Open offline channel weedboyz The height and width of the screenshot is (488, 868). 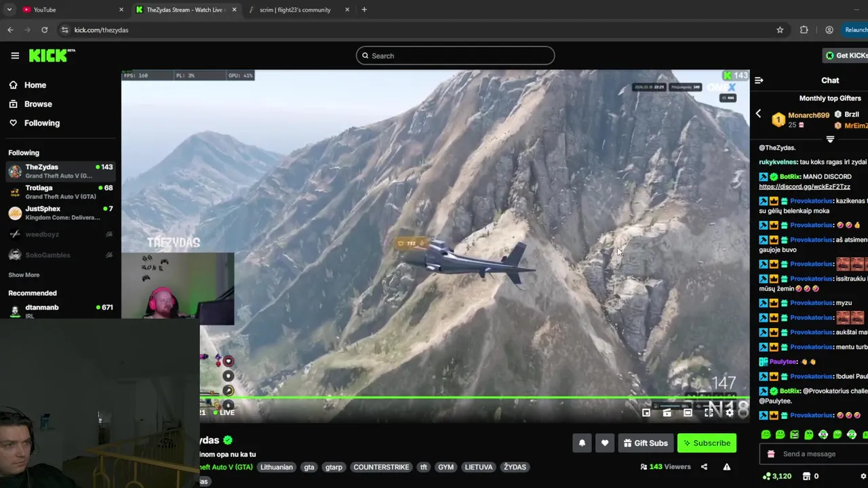[60, 234]
